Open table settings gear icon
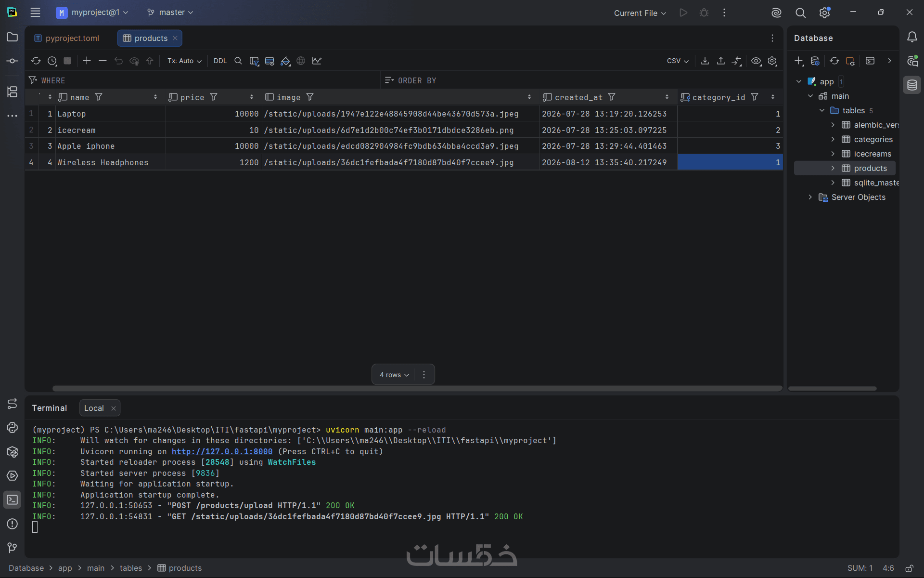The image size is (924, 578). pyautogui.click(x=772, y=61)
